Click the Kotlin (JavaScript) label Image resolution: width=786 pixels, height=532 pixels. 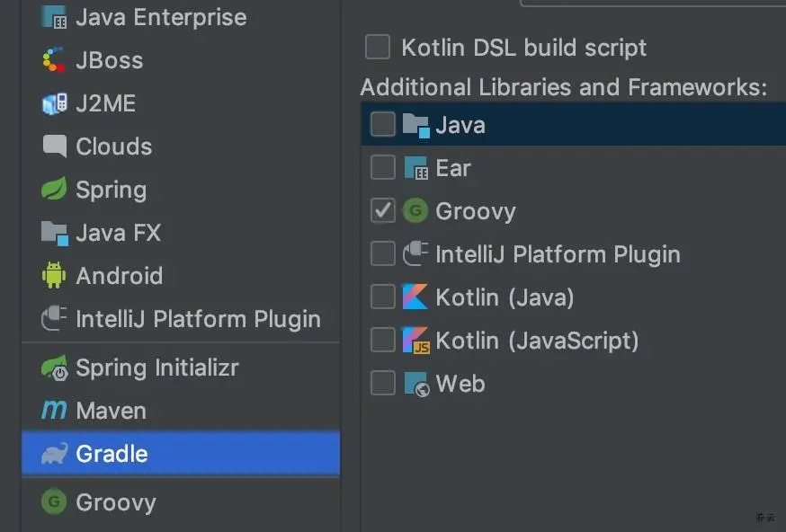pos(538,341)
